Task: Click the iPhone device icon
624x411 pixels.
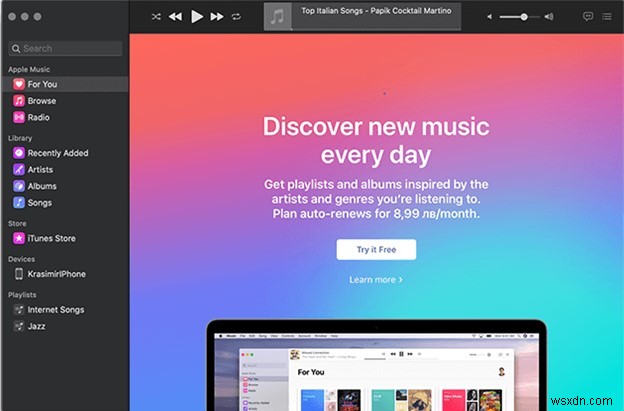Action: click(19, 274)
